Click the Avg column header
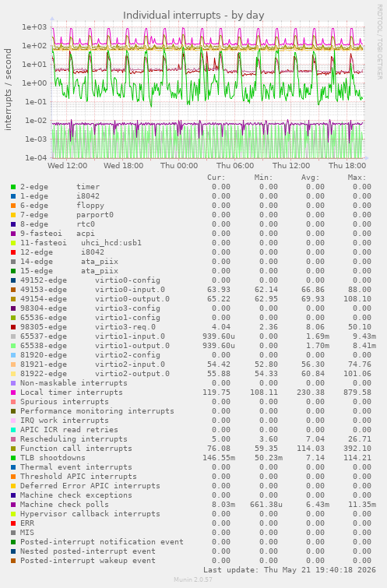 [x=310, y=178]
